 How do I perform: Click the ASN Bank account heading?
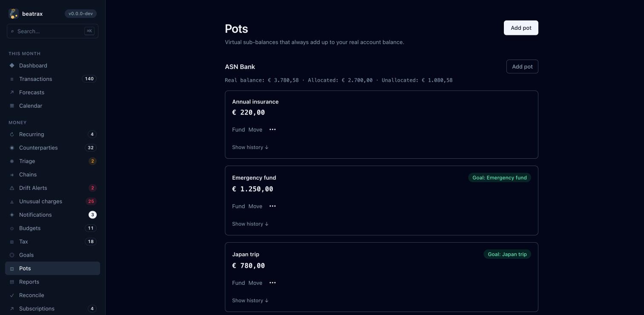(x=240, y=66)
